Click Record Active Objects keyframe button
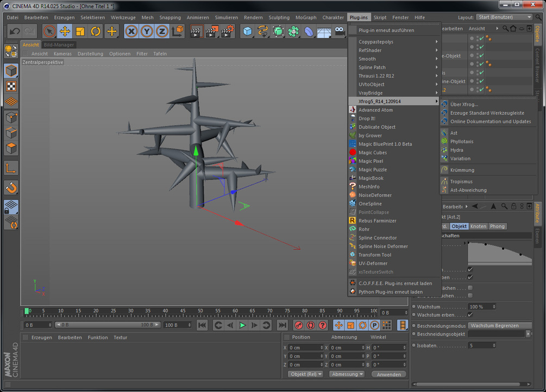 click(298, 325)
